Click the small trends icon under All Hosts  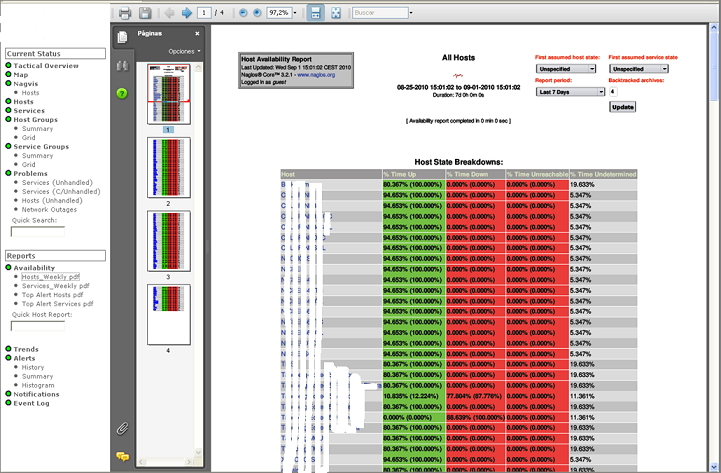[x=458, y=75]
